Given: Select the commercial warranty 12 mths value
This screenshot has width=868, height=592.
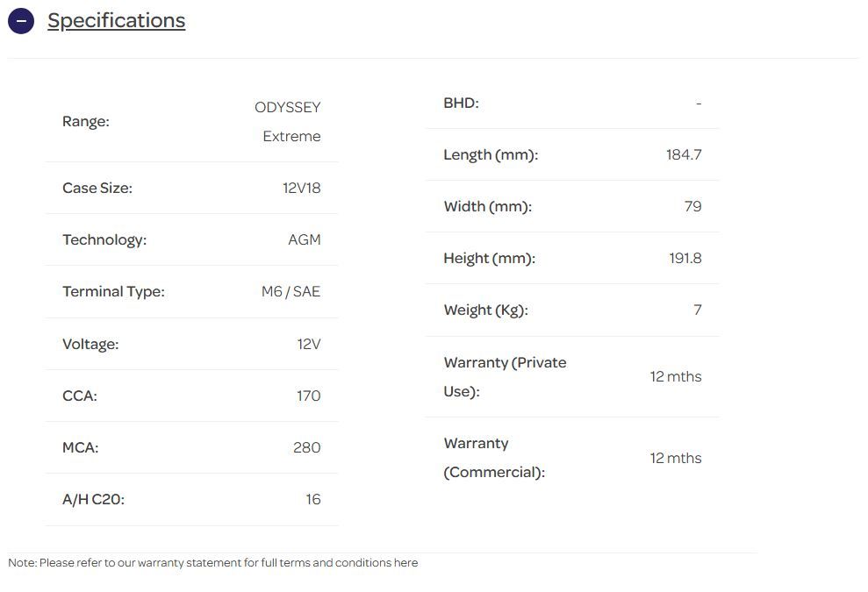Looking at the screenshot, I should click(676, 458).
